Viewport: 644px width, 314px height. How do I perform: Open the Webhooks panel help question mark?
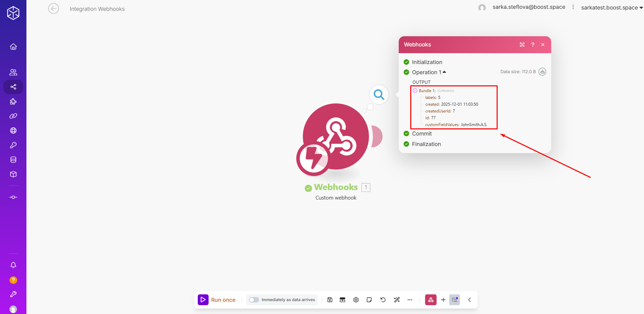click(533, 45)
